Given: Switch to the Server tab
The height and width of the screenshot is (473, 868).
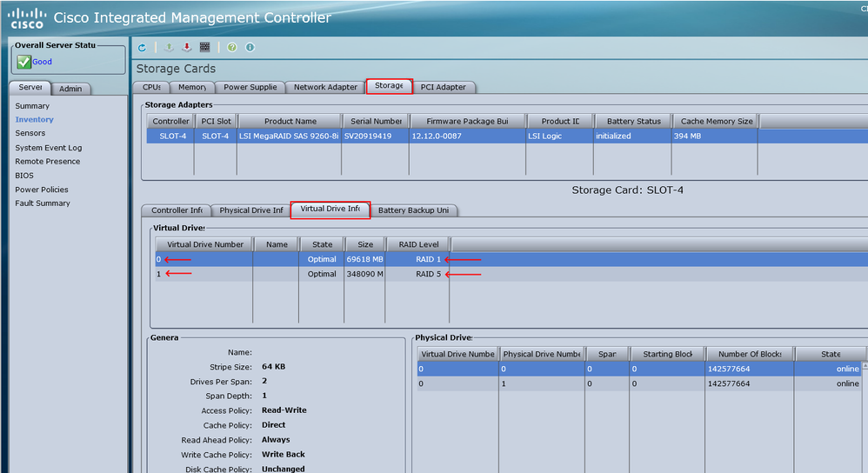Looking at the screenshot, I should (30, 88).
